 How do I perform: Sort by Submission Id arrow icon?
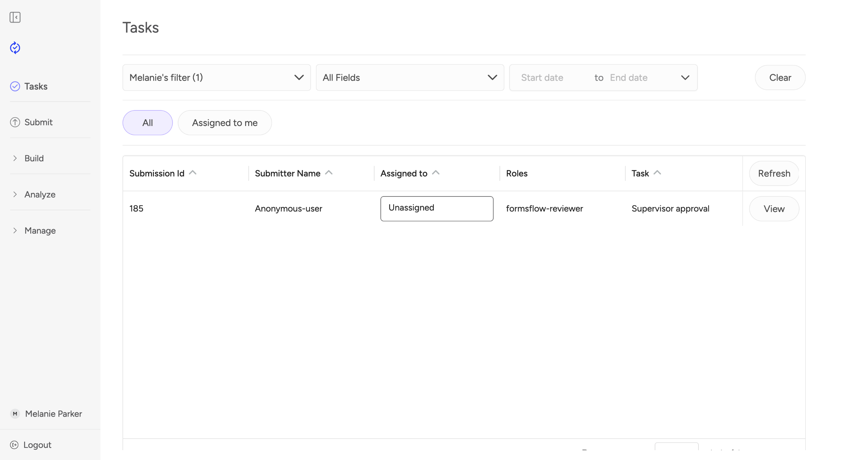(193, 173)
